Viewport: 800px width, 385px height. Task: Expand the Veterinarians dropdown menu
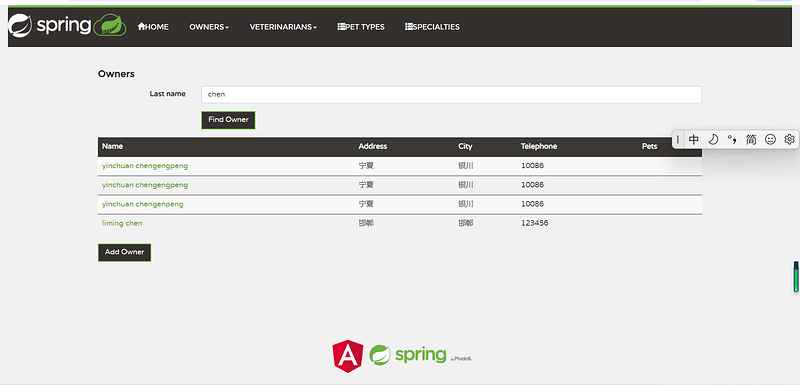(283, 27)
